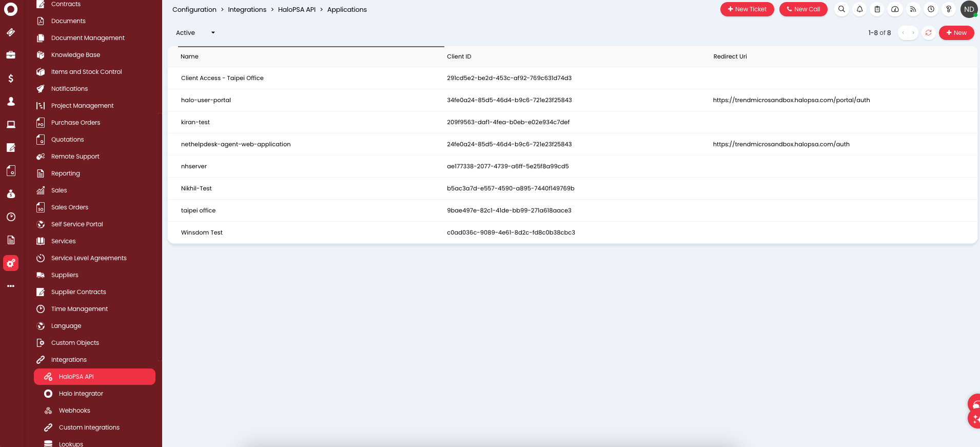Go to next page of results

tap(913, 33)
